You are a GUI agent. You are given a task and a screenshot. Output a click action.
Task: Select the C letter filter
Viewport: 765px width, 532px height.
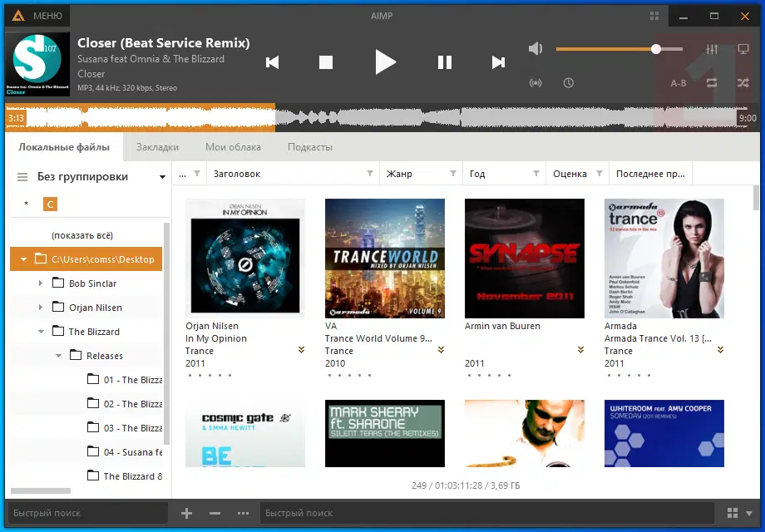pos(50,204)
